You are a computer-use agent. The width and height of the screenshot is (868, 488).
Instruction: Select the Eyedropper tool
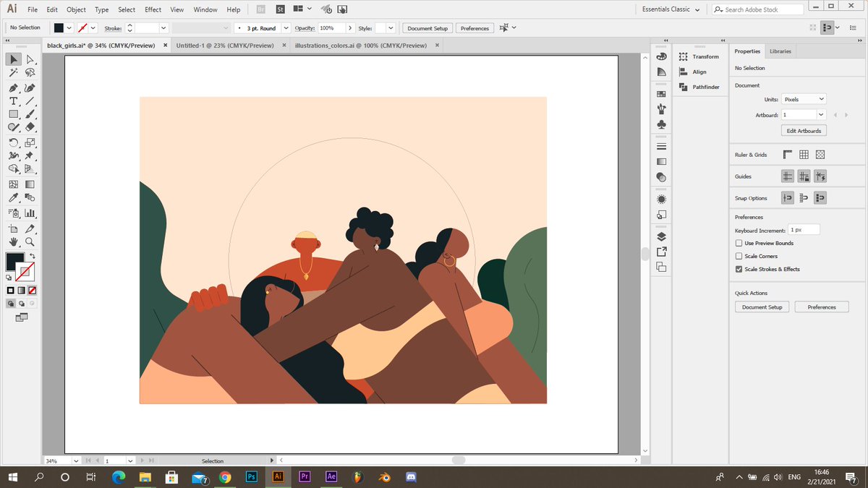tap(14, 198)
